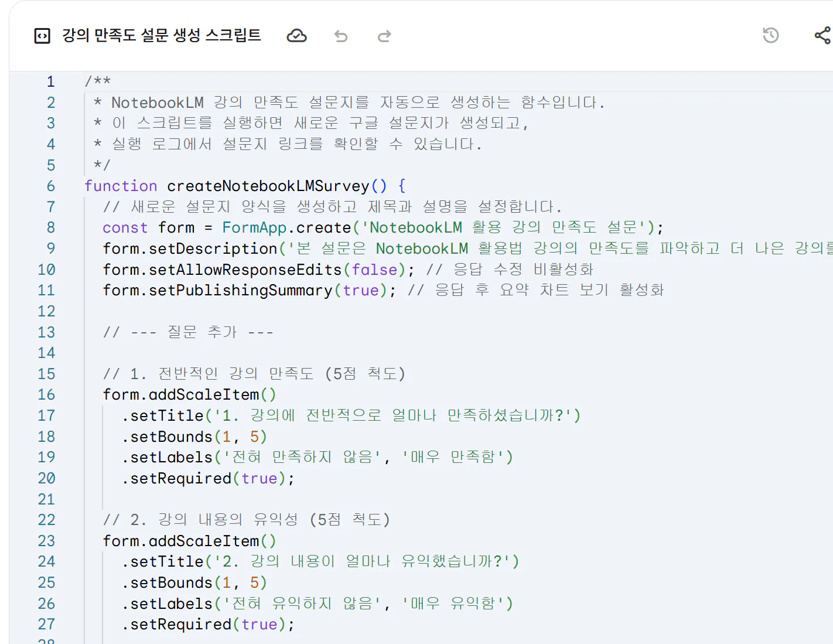Select line number 21 in the gutter
The height and width of the screenshot is (644, 833).
pyautogui.click(x=46, y=499)
